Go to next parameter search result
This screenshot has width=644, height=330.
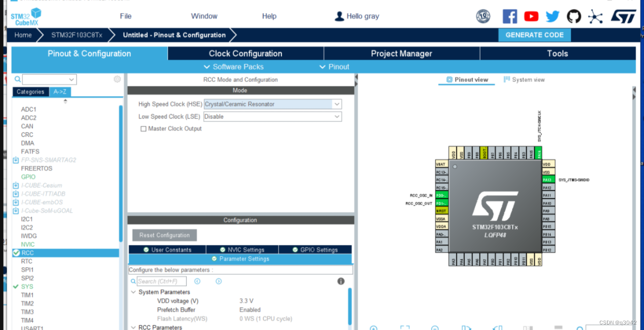click(219, 281)
